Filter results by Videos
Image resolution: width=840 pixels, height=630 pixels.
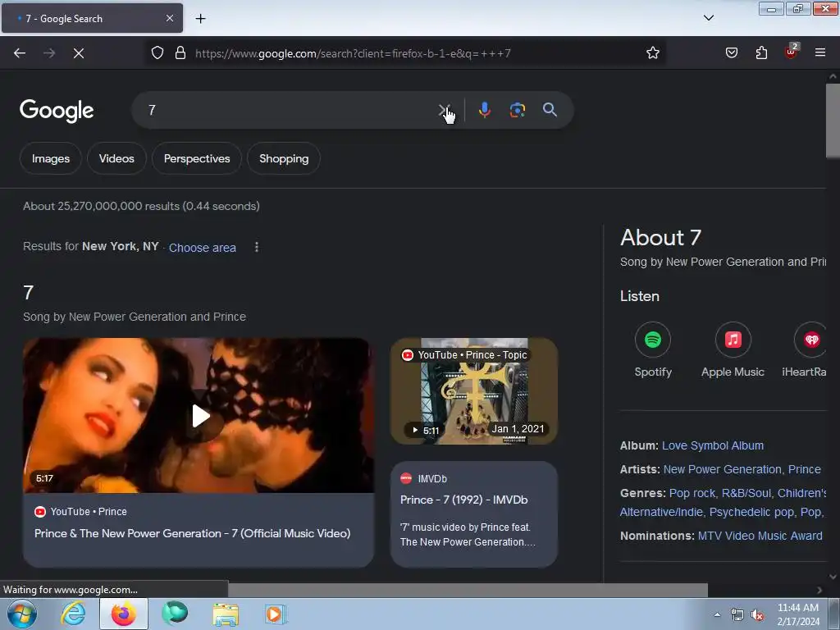(x=116, y=158)
